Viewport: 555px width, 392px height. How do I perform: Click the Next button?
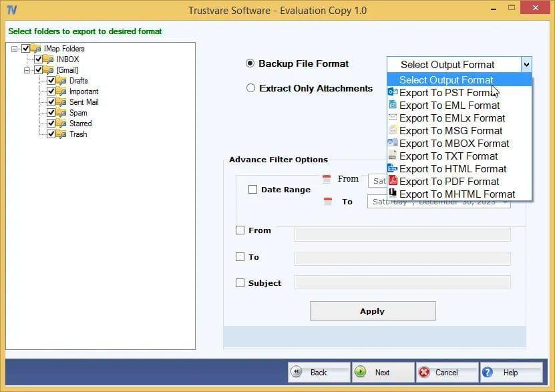(382, 373)
